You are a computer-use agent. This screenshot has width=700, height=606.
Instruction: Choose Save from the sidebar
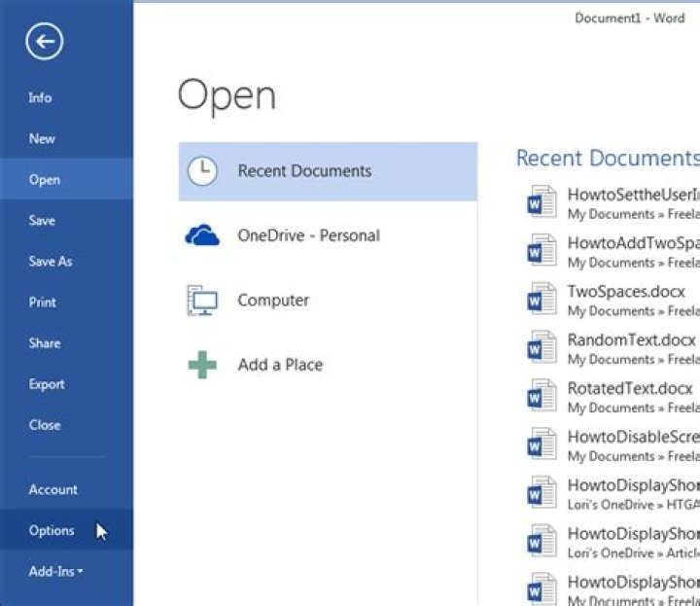click(66, 220)
